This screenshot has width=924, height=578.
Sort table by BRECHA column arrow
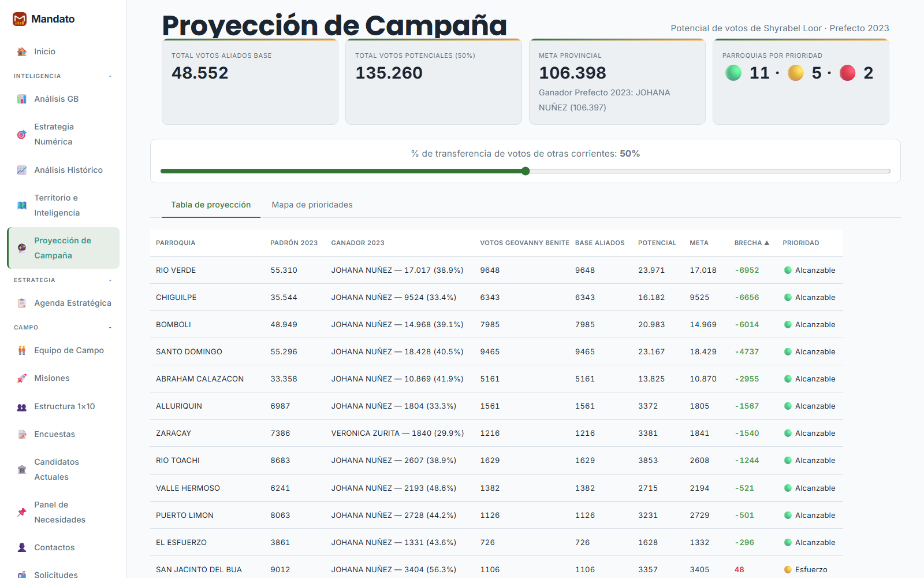(x=767, y=243)
